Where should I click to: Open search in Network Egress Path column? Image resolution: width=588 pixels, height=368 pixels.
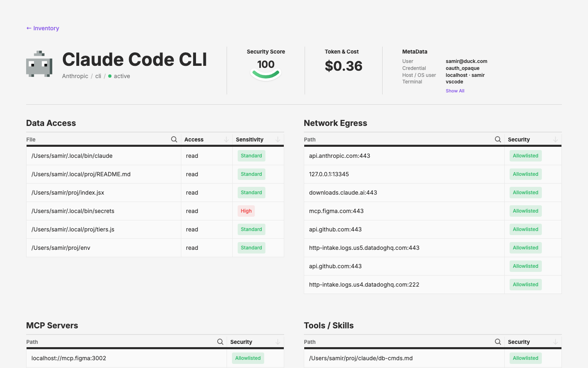point(498,139)
